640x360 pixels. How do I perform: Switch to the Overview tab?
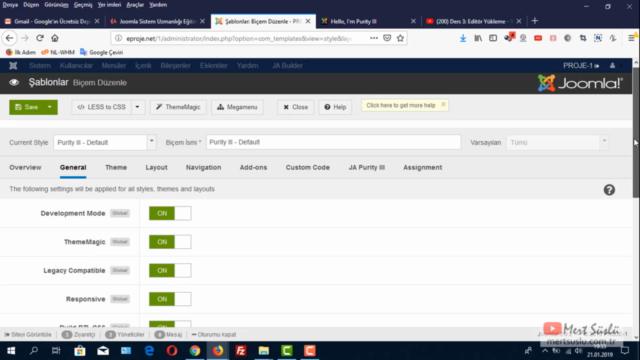25,167
